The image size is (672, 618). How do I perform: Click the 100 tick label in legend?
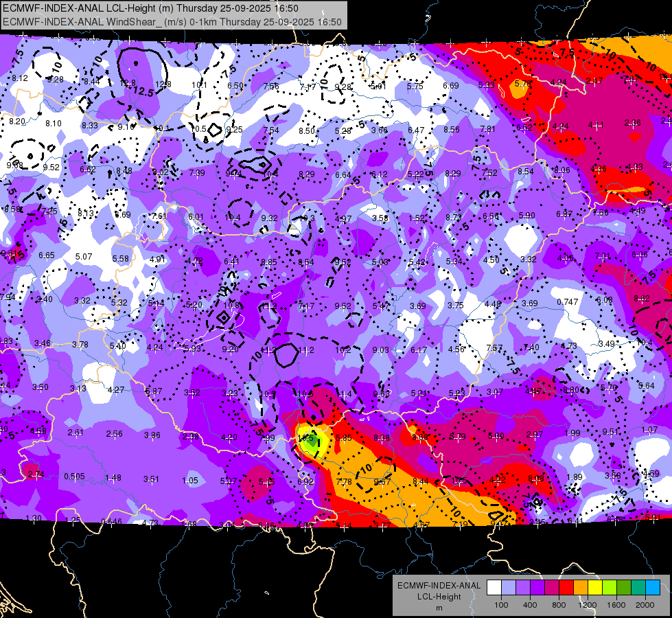[x=501, y=605]
